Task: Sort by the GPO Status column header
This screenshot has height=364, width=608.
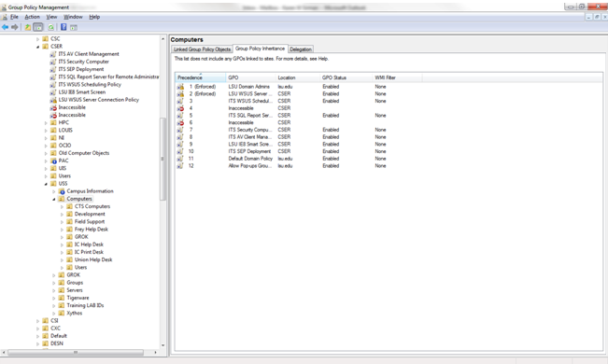Action: (346, 77)
